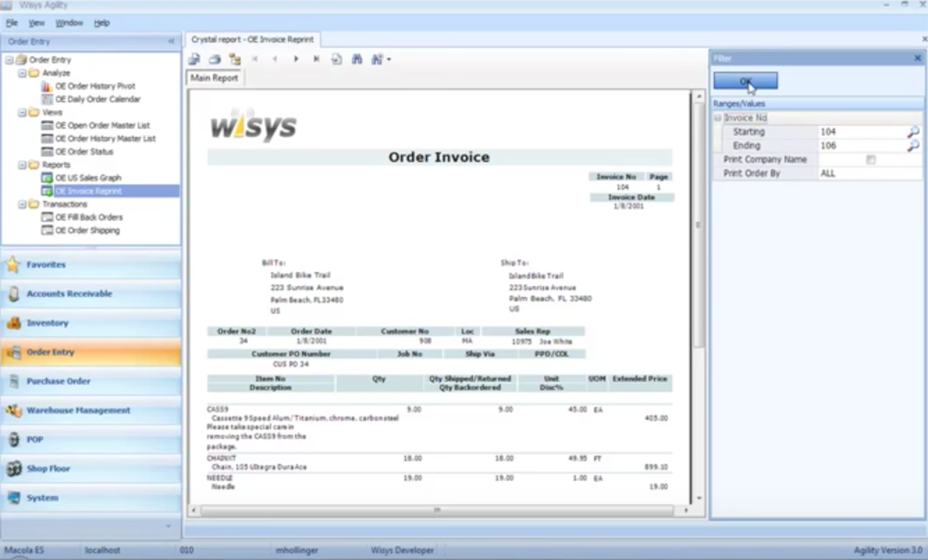Image resolution: width=928 pixels, height=560 pixels.
Task: Click the report horizontal scrollbar thumb
Action: 437,511
